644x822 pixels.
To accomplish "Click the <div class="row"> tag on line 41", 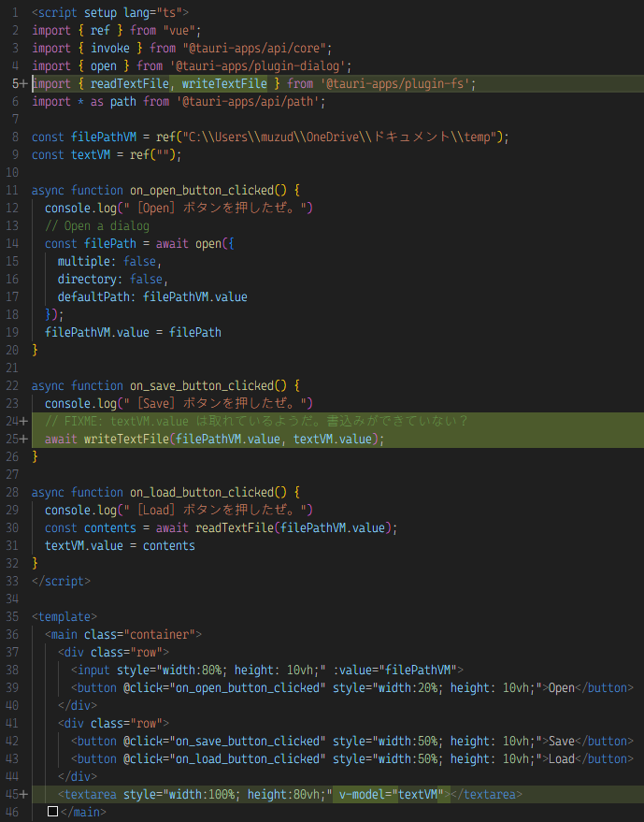I will click(114, 724).
